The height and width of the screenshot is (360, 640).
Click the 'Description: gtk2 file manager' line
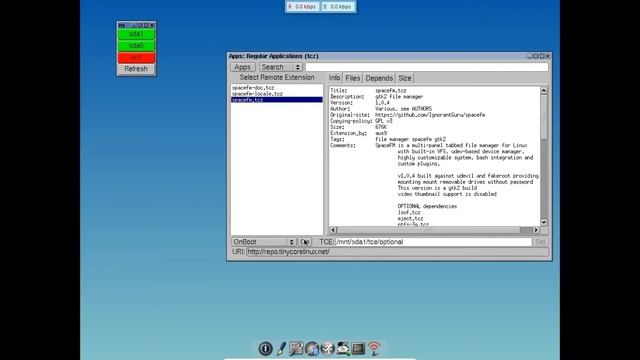click(376, 97)
